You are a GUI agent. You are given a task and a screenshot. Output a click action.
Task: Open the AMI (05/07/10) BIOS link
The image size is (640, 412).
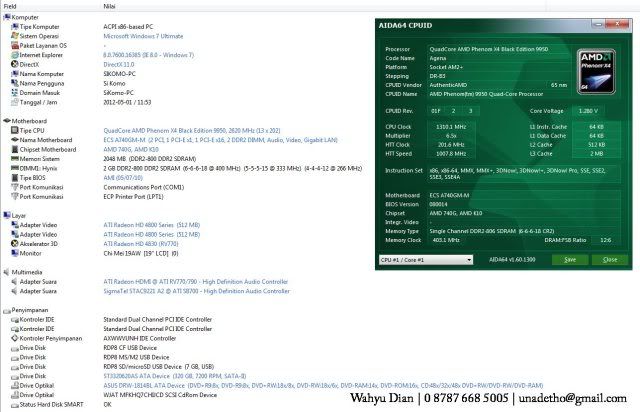coord(123,178)
